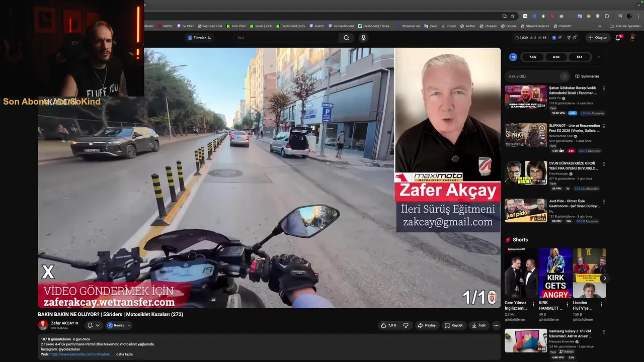Open the Şahan Gökbakar Recep İvedik video thumbnail
The width and height of the screenshot is (644, 362).
[526, 97]
